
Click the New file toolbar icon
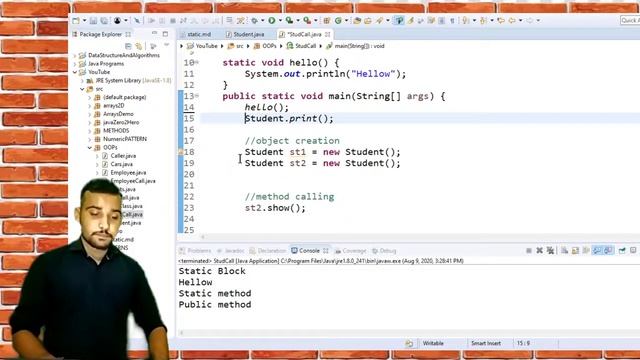click(76, 20)
